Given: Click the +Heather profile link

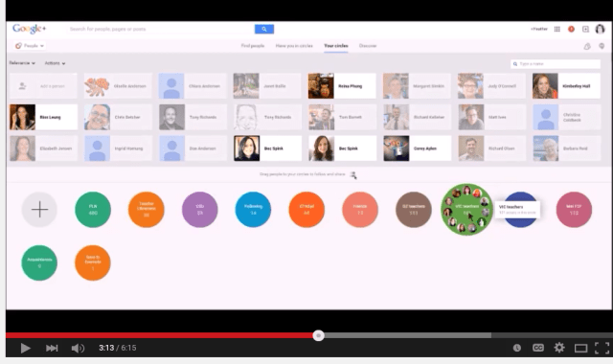Looking at the screenshot, I should coord(539,29).
